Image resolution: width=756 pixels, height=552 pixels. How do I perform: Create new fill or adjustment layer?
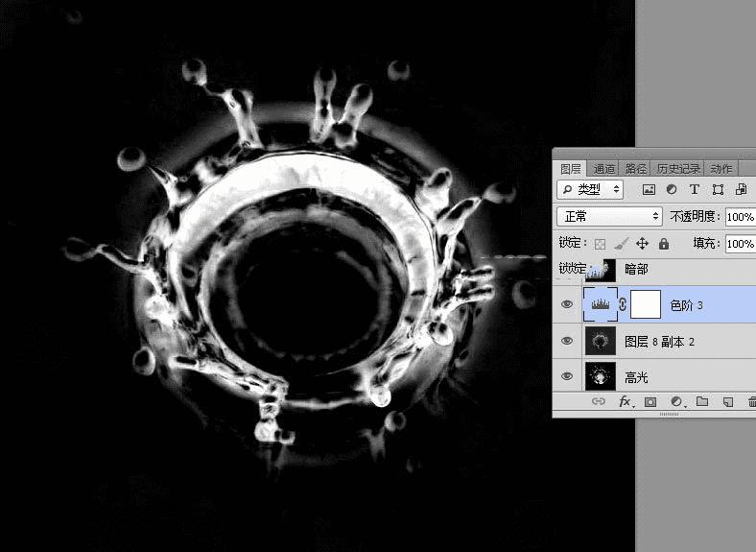pos(676,401)
